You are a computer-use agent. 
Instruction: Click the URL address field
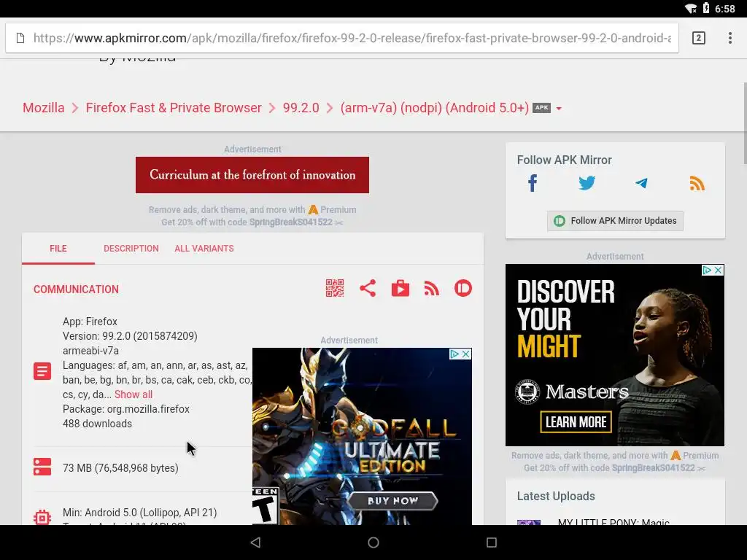[x=352, y=38]
